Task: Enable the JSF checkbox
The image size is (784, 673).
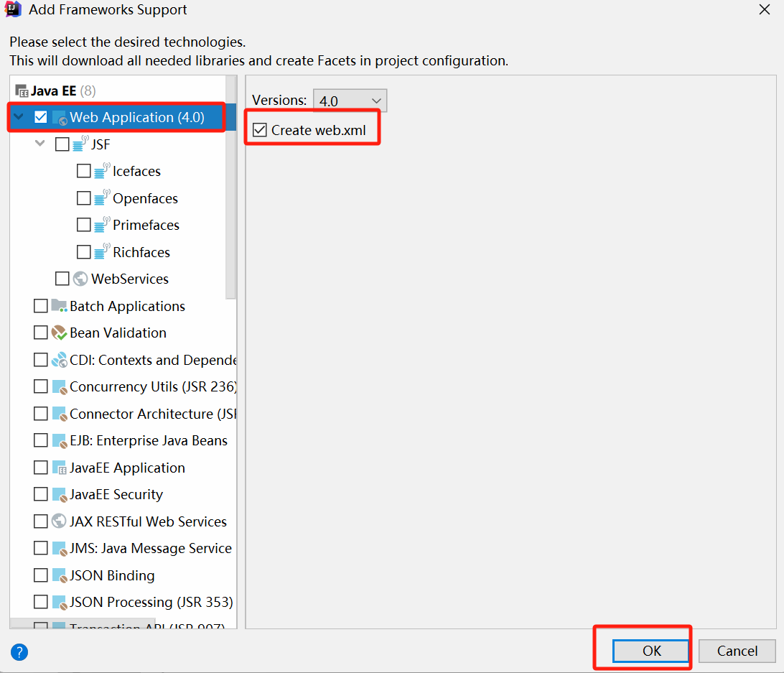Action: pos(62,144)
